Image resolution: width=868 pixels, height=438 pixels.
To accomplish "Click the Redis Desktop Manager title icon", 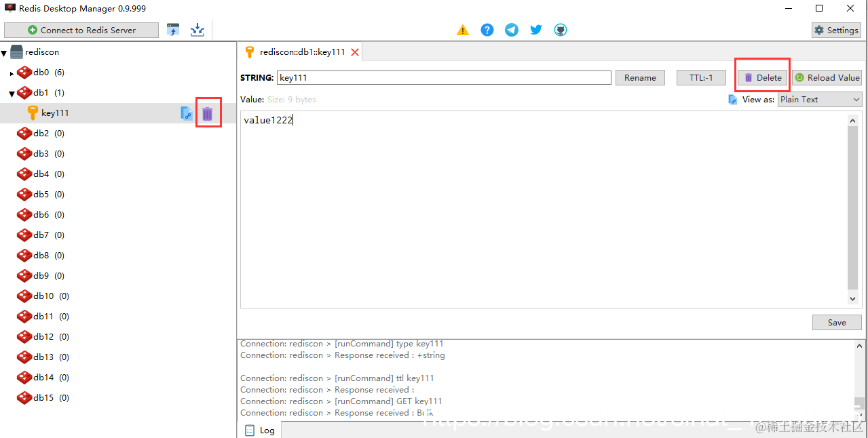I will 10,9.
